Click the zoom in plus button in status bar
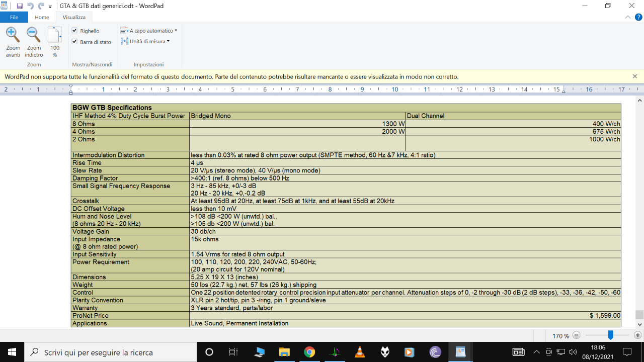 point(637,335)
